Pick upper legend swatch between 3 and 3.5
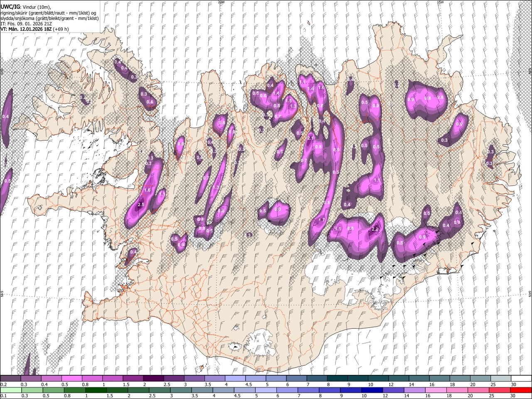This screenshot has width=532, height=399. [x=194, y=379]
